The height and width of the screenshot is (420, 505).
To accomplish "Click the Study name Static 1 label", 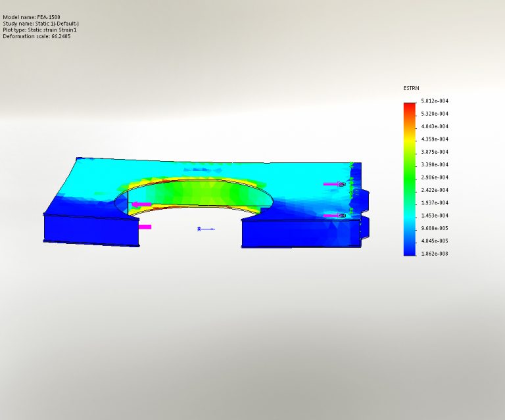I will (x=41, y=23).
